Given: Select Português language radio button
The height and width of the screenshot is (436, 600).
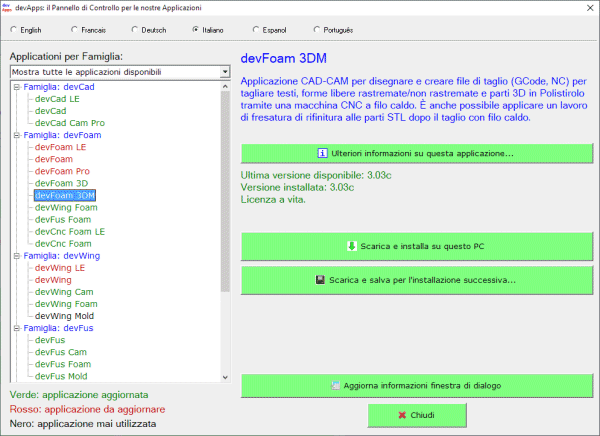Looking at the screenshot, I should point(316,29).
